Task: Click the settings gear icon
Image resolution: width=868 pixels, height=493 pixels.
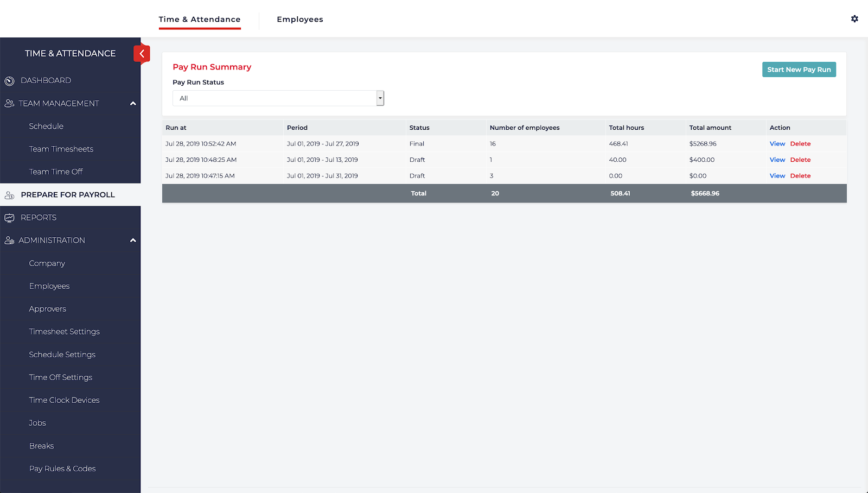Action: [854, 19]
